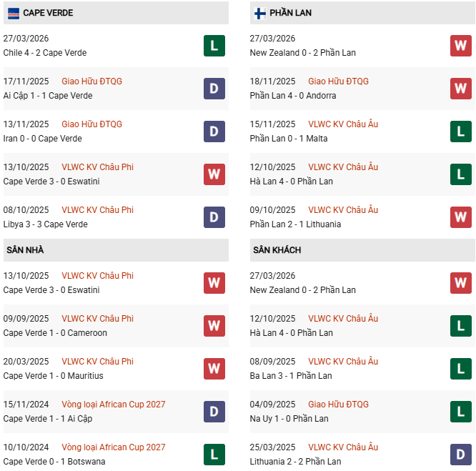Click the L badge for Na Uy 1-0 Phần Lan
Viewport: 476px width, 471px height.
click(x=461, y=412)
